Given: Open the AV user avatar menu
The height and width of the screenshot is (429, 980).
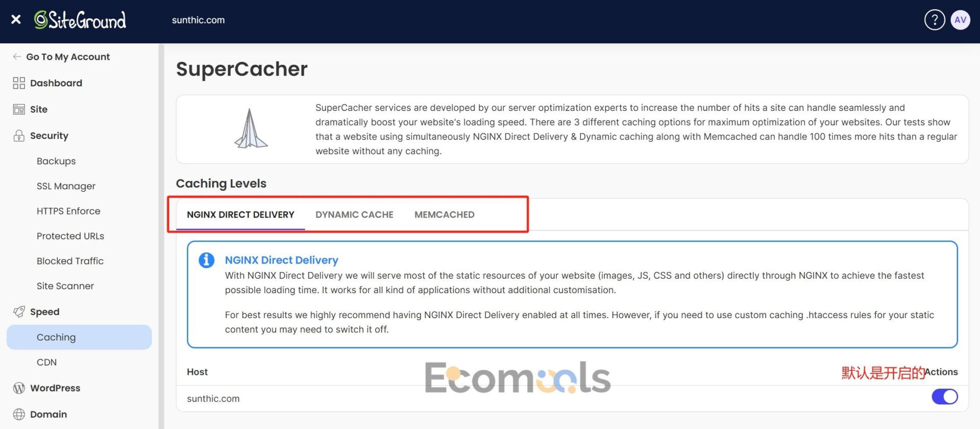Looking at the screenshot, I should pyautogui.click(x=960, y=20).
